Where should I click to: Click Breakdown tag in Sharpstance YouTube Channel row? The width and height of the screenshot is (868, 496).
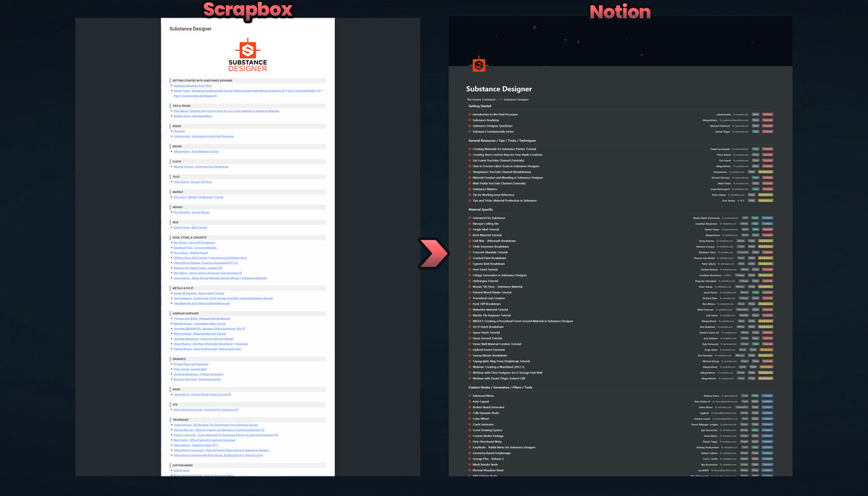click(x=766, y=172)
